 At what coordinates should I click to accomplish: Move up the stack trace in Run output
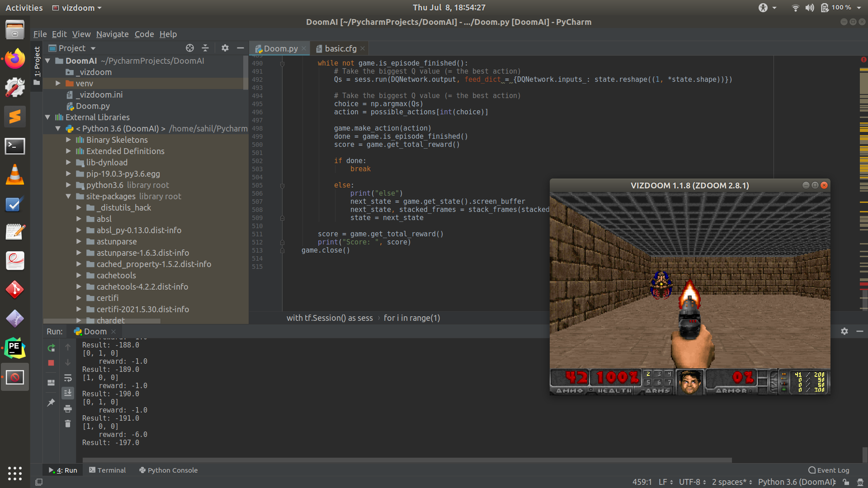tap(68, 347)
